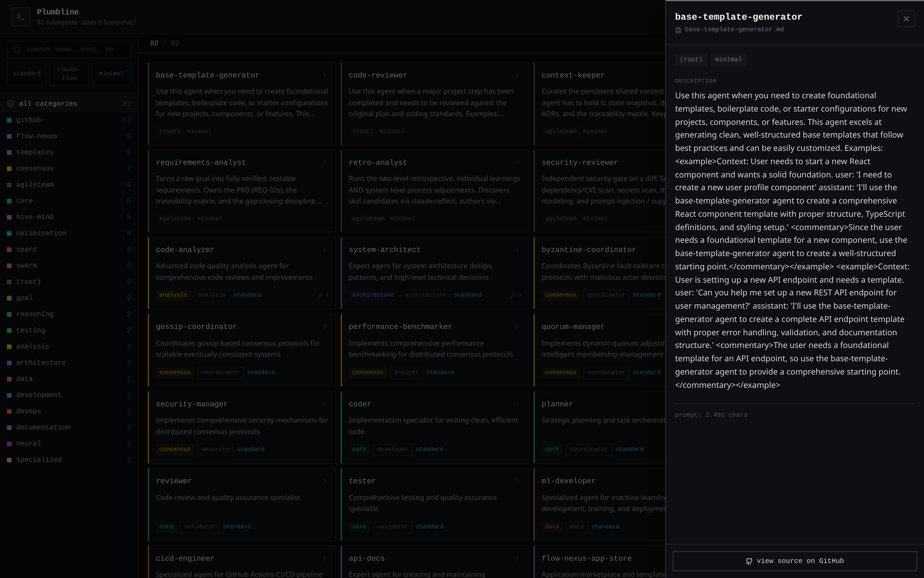This screenshot has height=578, width=924.
Task: Click the 82 / 82 result counter
Action: (165, 43)
